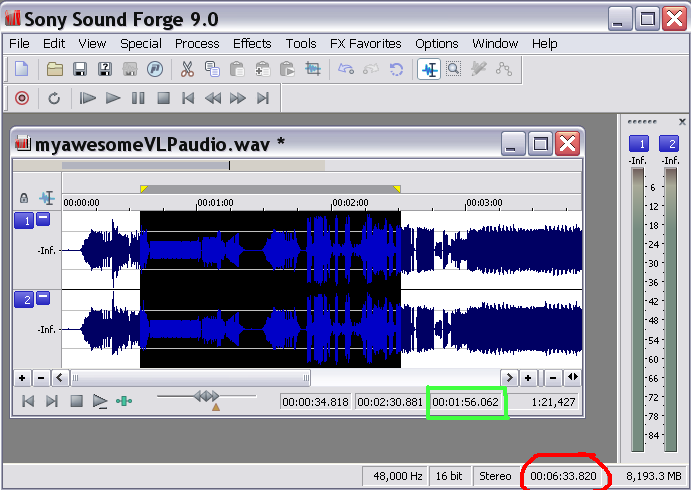Go to start in main transport bar
Image resolution: width=691 pixels, height=490 pixels.
pos(188,98)
